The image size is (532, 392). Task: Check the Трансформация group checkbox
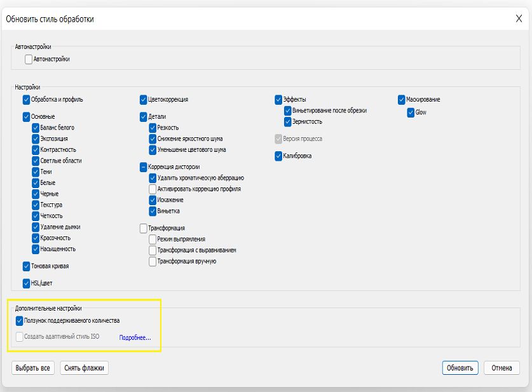pyautogui.click(x=144, y=228)
